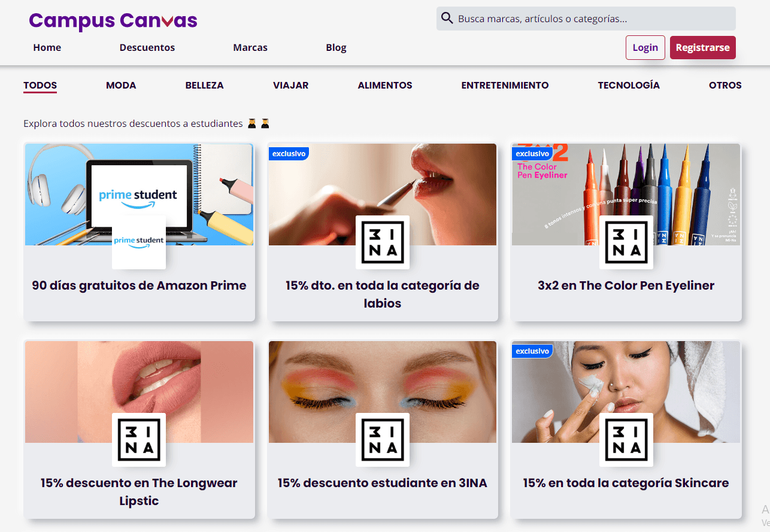Open '3x2 en The Color Pen Eyeliner' offer
The height and width of the screenshot is (532, 770).
tap(626, 285)
